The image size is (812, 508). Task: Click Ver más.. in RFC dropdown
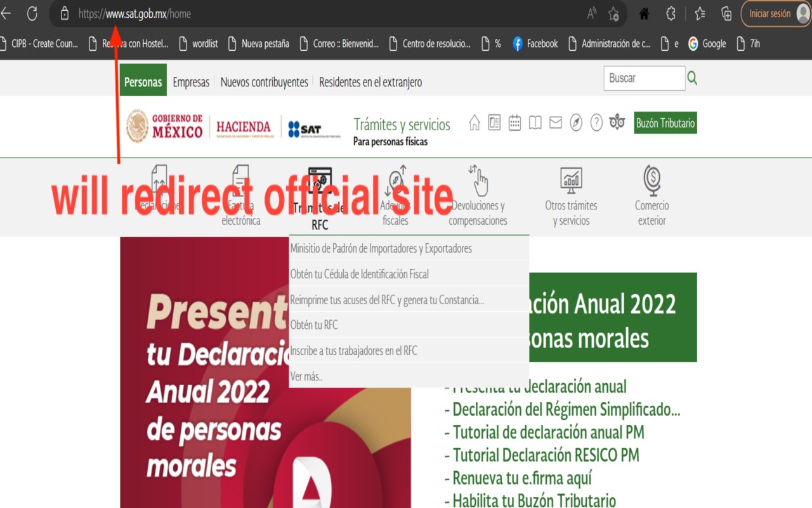pyautogui.click(x=409, y=376)
